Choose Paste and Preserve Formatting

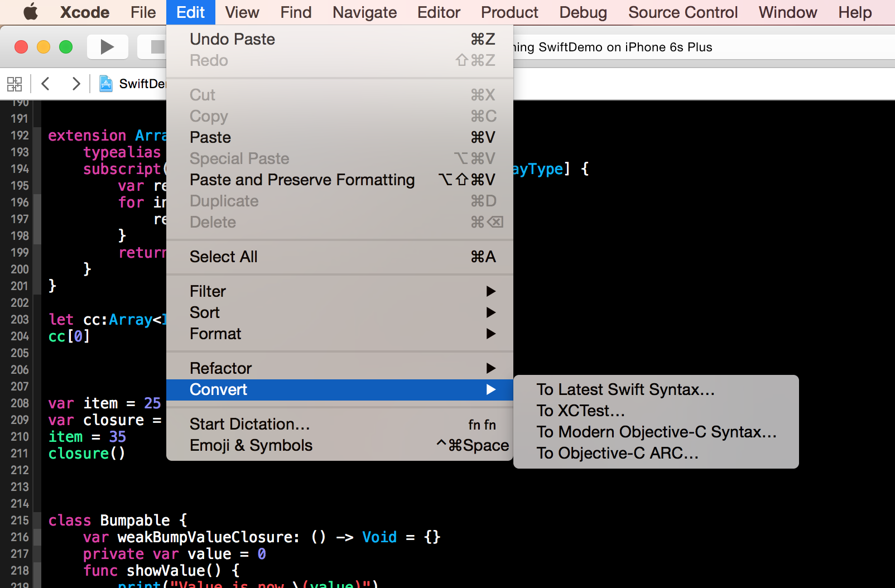coord(340,180)
